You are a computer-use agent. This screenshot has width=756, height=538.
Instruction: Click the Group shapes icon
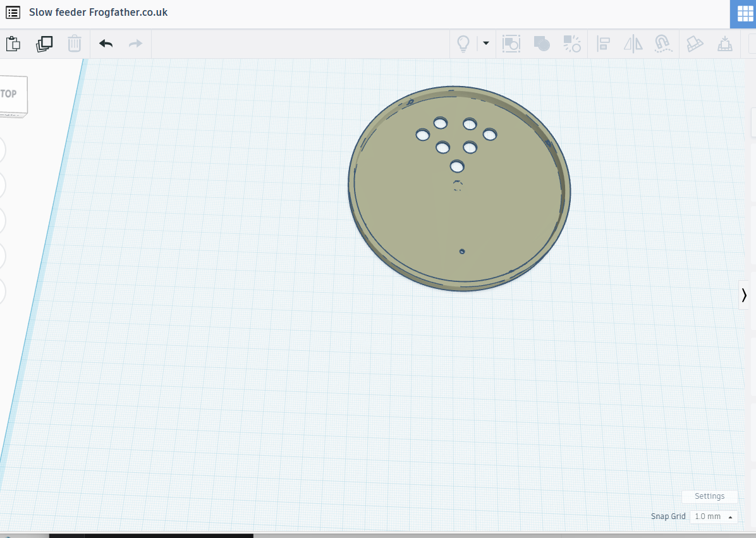coord(542,44)
